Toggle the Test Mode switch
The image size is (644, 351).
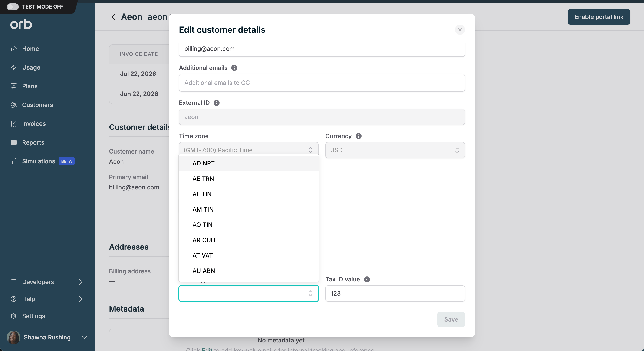coord(13,7)
